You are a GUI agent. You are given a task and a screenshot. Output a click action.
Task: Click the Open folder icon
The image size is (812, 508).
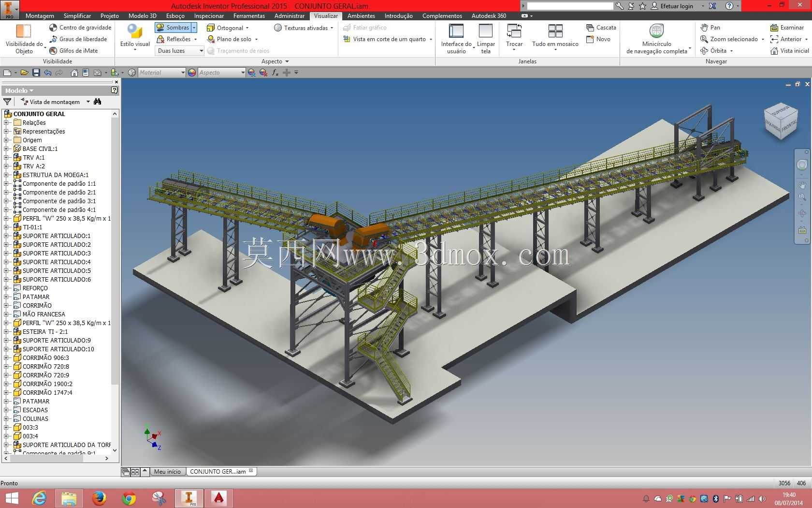(24, 73)
